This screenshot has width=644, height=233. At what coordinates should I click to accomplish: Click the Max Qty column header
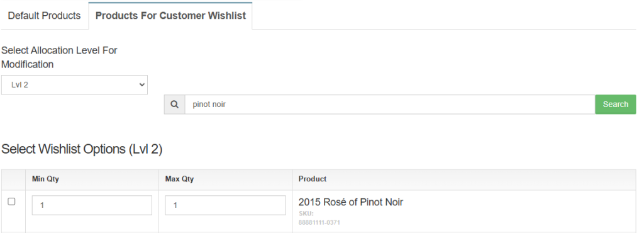pyautogui.click(x=179, y=179)
